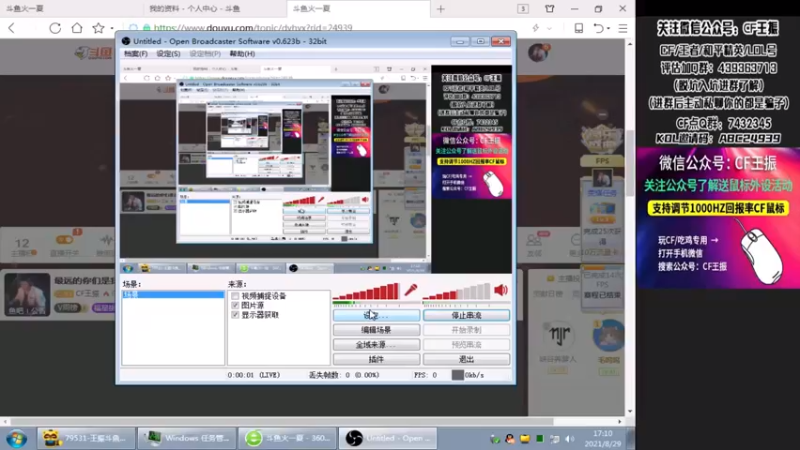Open system volume tray icon
This screenshot has width=800, height=450.
(570, 439)
